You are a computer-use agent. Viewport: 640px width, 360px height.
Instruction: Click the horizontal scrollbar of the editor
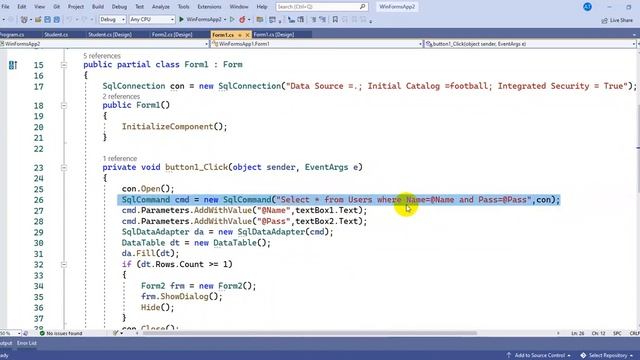(309, 333)
